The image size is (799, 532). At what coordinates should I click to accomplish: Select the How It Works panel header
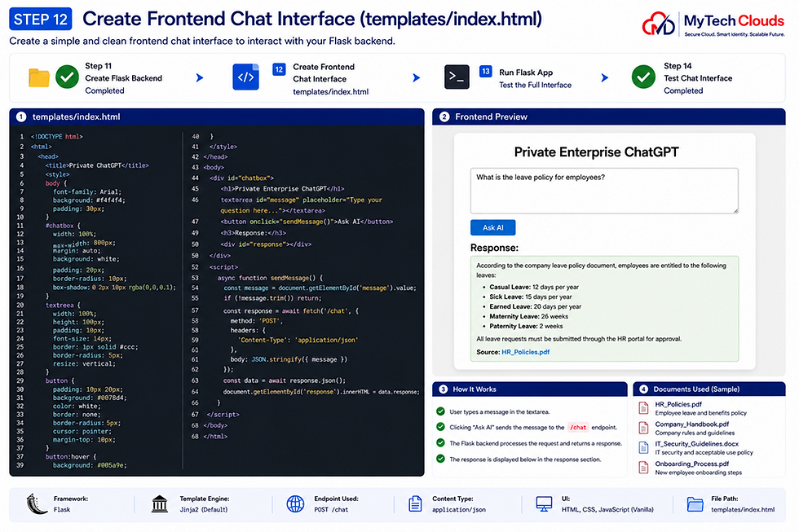[530, 389]
